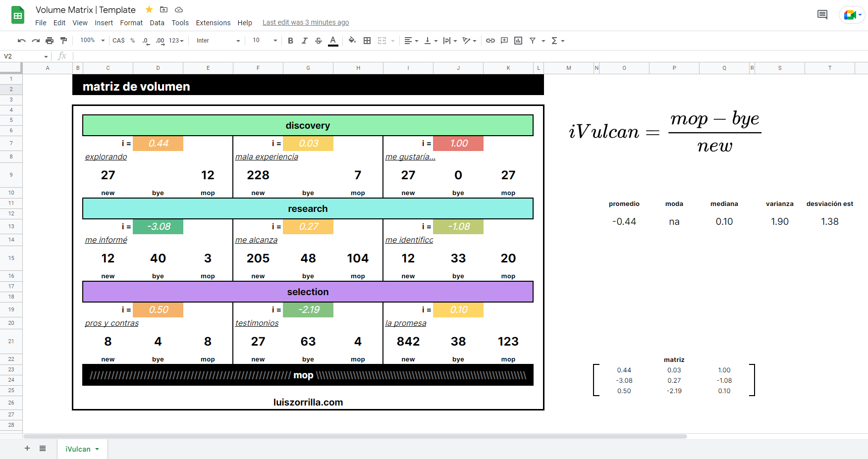This screenshot has width=868, height=459.
Task: Open the text color swatch picker
Action: (x=332, y=41)
